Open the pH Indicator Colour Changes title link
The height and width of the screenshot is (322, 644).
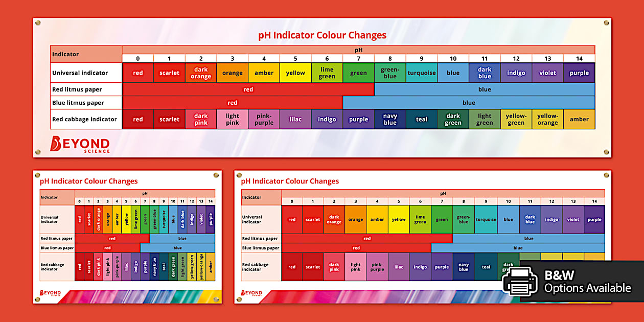322,35
